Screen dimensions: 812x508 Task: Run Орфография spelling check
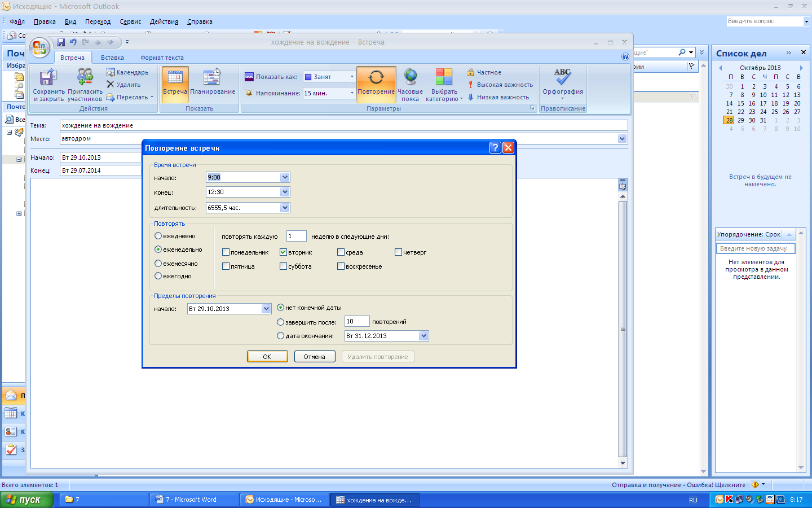[x=563, y=85]
